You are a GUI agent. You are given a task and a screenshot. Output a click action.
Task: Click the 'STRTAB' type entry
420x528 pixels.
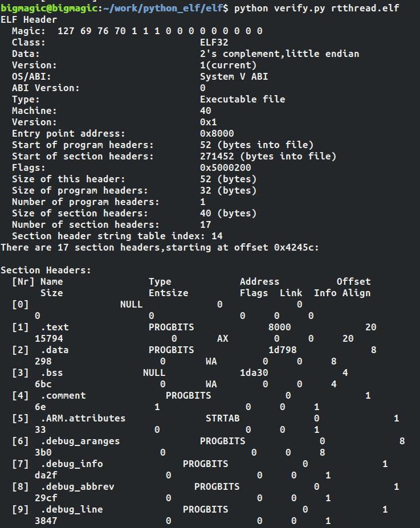[222, 418]
